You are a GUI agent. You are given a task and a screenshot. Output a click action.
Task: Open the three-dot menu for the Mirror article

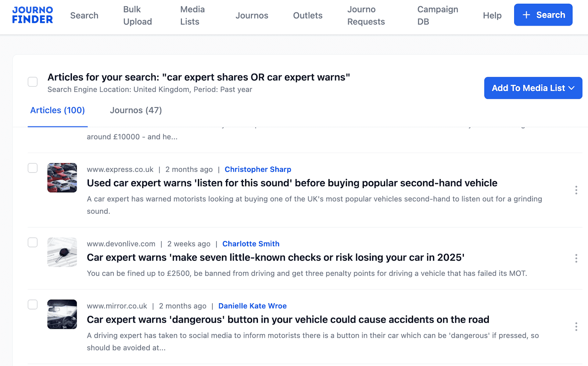[x=576, y=326]
